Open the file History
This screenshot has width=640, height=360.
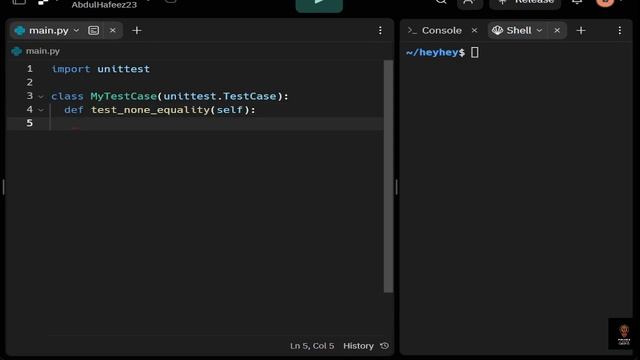[358, 346]
